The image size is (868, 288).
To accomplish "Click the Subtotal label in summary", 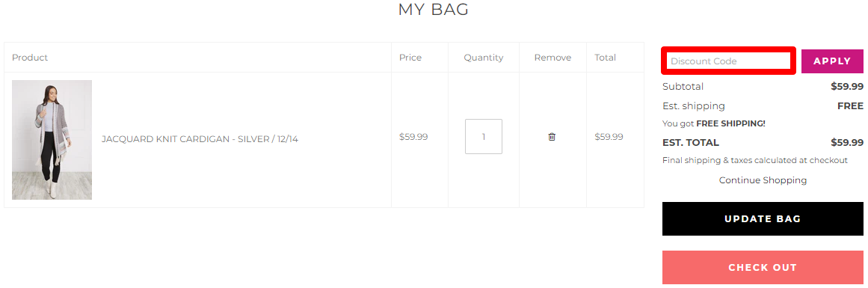I will 683,87.
